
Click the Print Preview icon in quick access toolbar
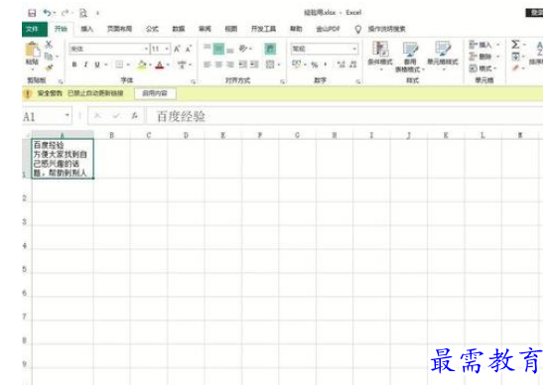[x=83, y=13]
